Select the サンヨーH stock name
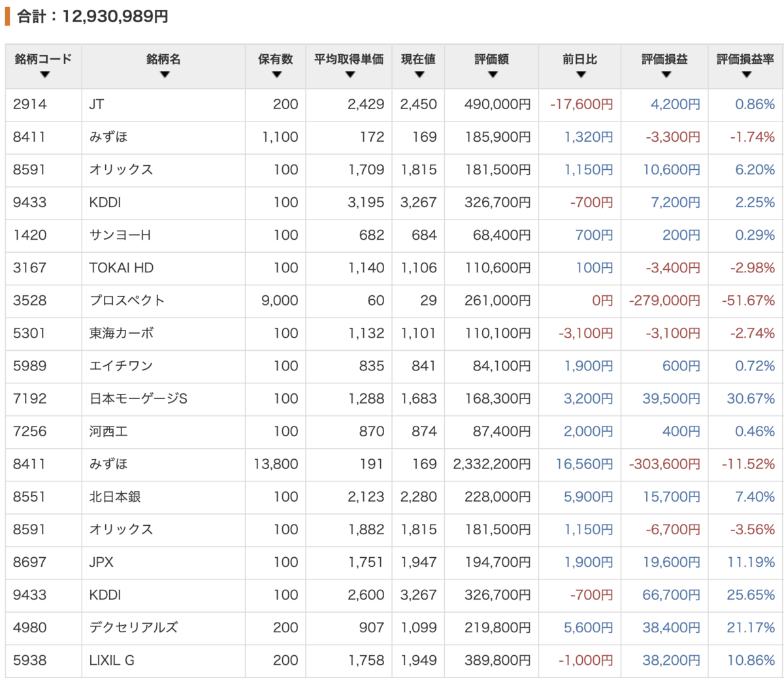784x678 pixels. (x=120, y=235)
